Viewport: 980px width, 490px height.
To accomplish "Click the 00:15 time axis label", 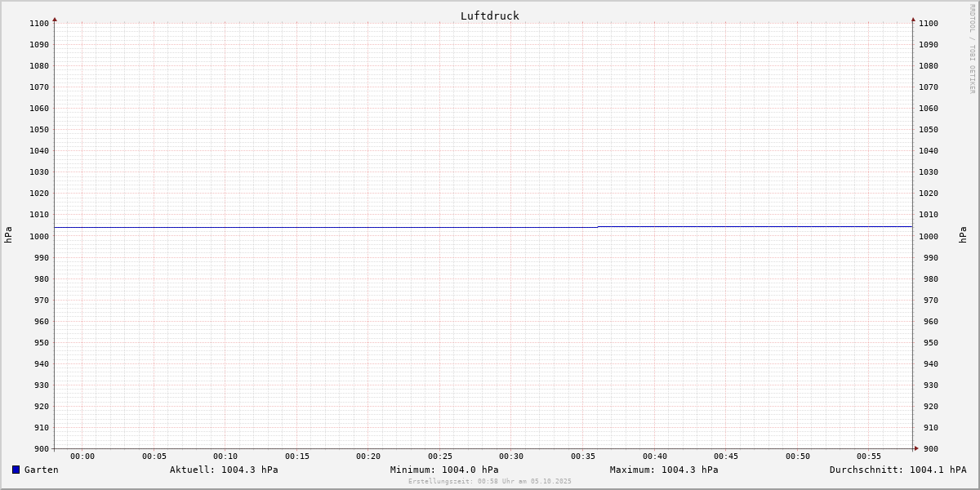I will pos(297,457).
